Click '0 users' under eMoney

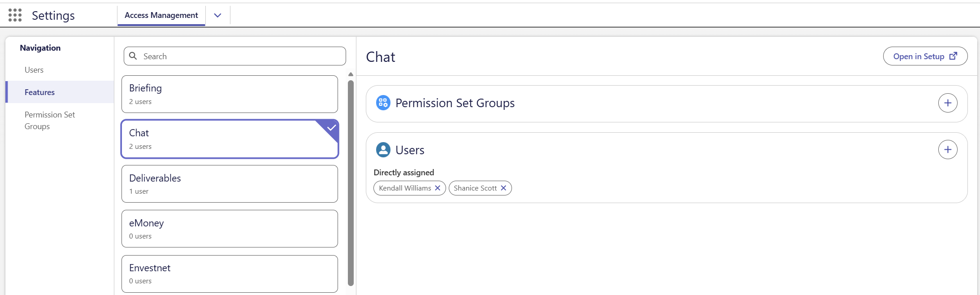tap(140, 236)
